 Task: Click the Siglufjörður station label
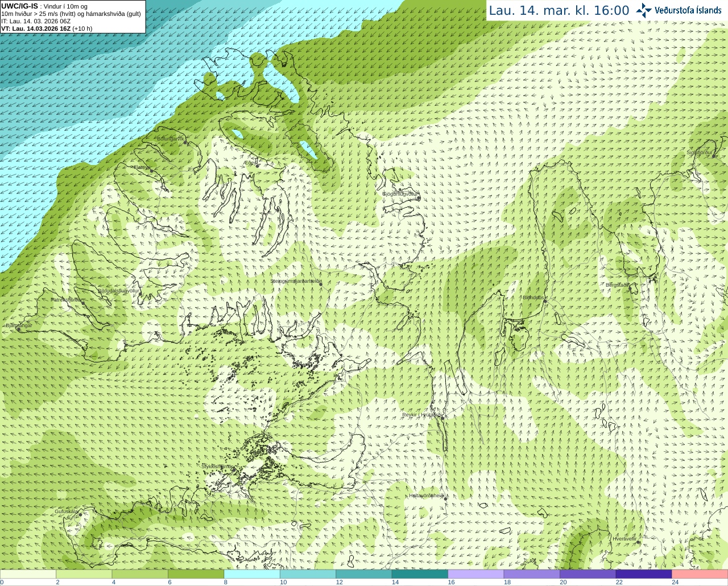tap(699, 152)
